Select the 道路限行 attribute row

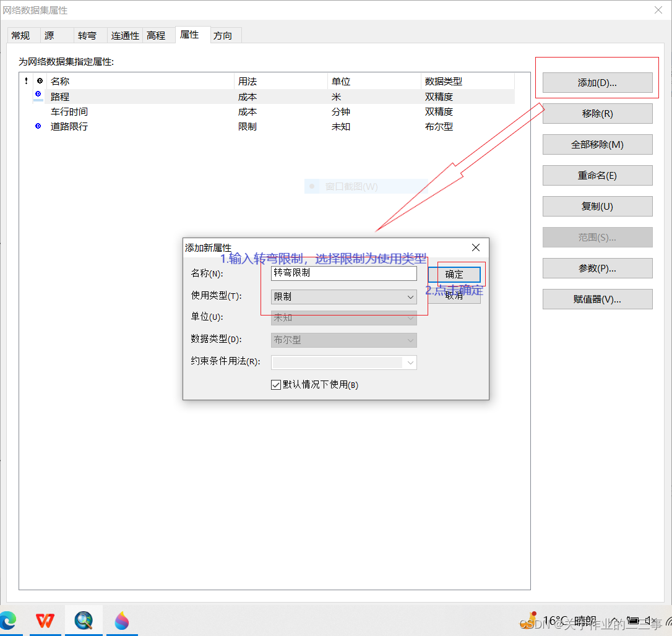[x=274, y=126]
